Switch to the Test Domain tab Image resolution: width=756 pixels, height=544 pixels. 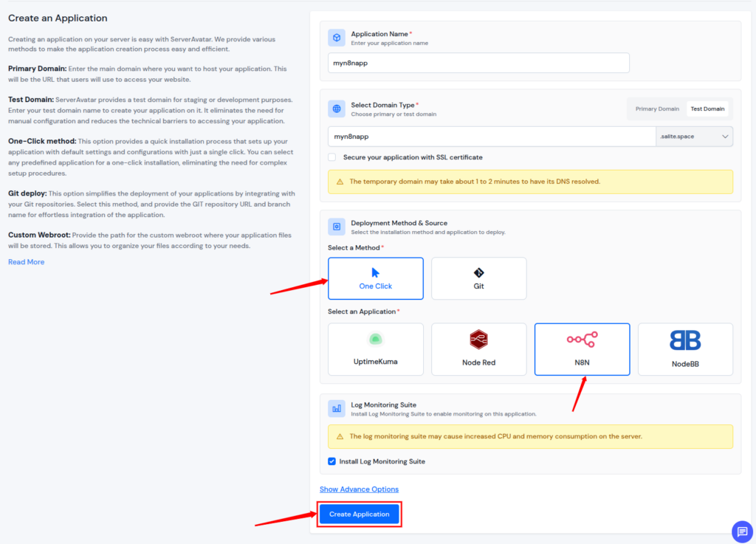(707, 108)
